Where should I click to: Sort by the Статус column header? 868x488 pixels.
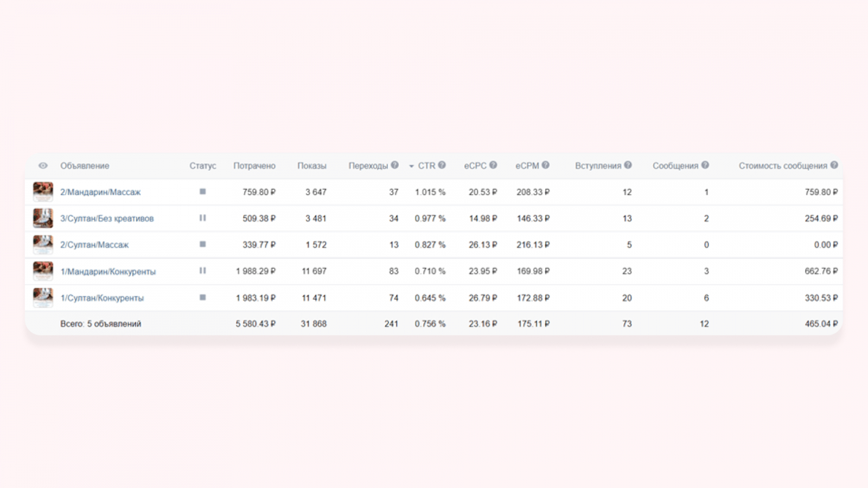[x=203, y=166]
